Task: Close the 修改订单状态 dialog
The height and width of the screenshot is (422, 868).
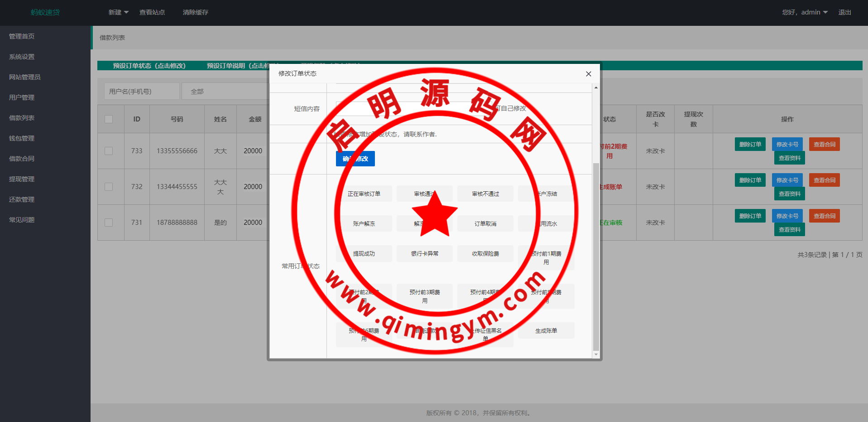Action: tap(588, 74)
